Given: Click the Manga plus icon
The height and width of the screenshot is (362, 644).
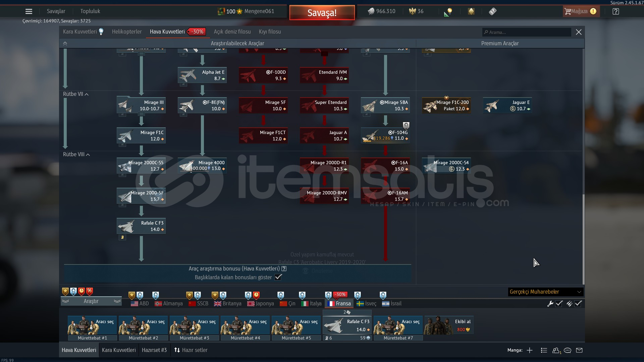Looking at the screenshot, I should click(x=530, y=350).
